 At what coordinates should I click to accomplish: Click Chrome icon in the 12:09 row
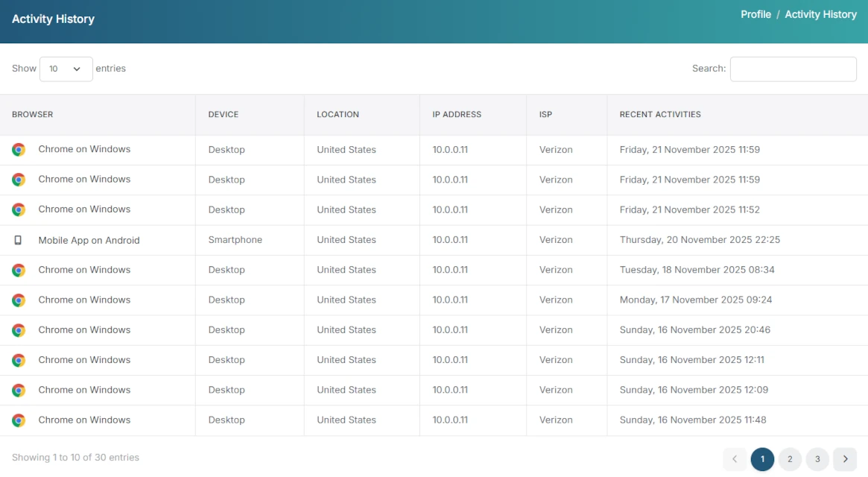[x=19, y=391]
